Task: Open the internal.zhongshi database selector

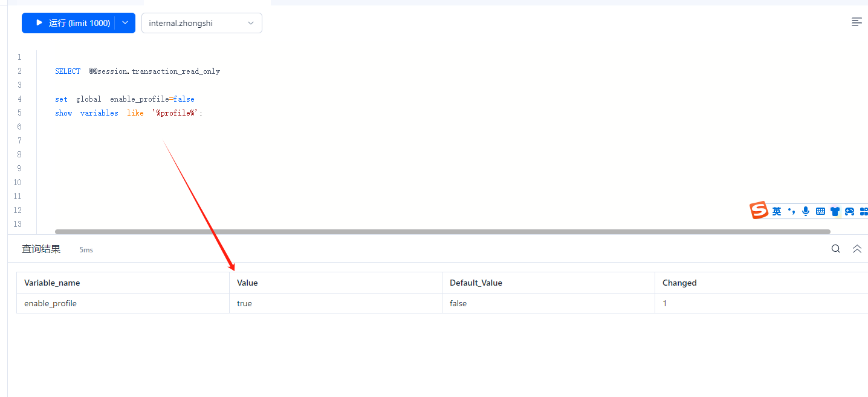Action: [x=201, y=24]
